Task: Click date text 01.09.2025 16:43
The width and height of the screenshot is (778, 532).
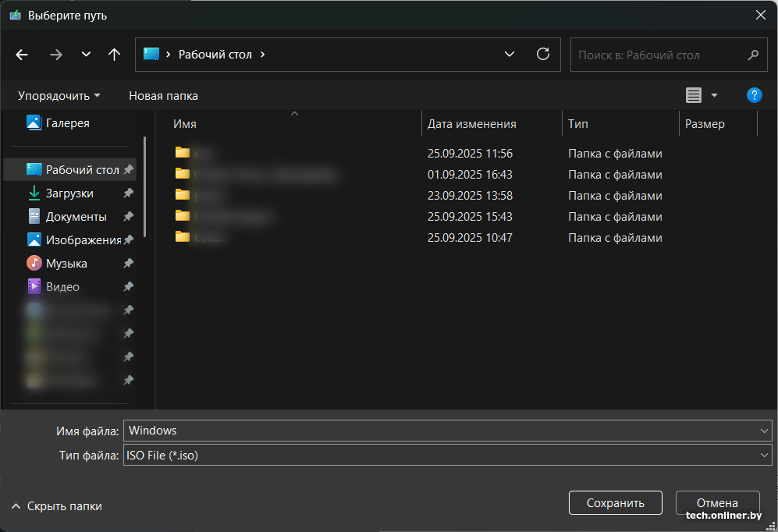Action: click(470, 175)
